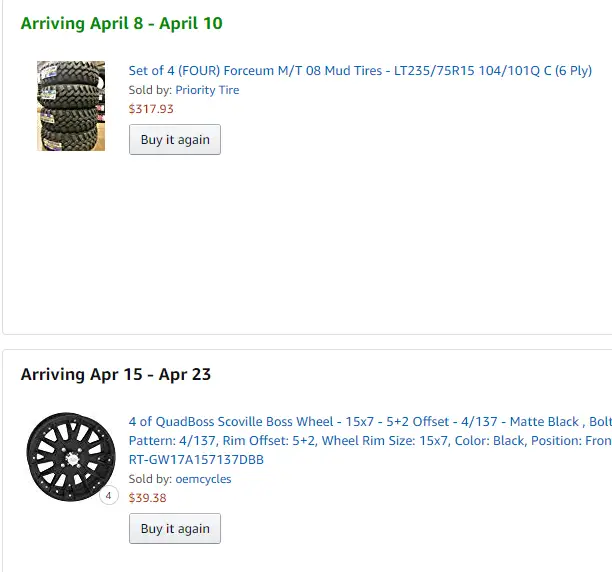
Task: Open the QuadBoss black wheel product image
Action: coord(71,457)
